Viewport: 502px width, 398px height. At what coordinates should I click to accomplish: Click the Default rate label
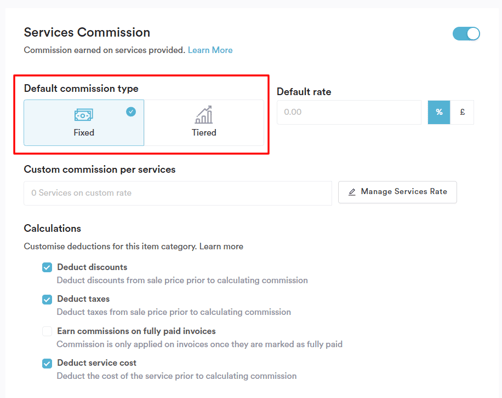tap(304, 92)
